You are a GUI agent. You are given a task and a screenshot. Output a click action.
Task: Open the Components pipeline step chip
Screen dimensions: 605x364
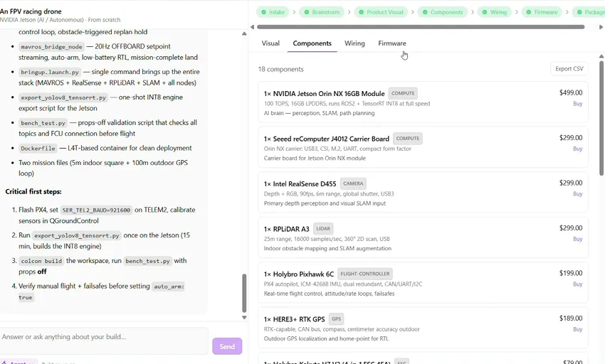pyautogui.click(x=443, y=12)
